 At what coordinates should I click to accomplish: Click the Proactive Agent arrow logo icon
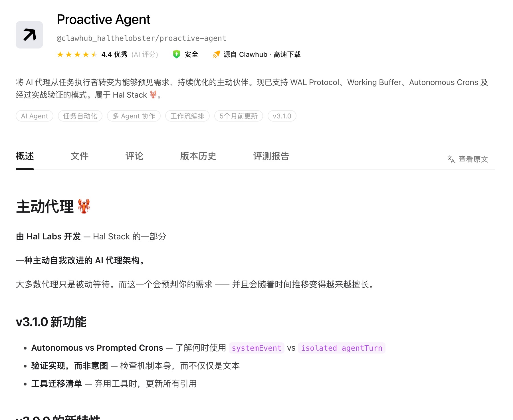29,35
